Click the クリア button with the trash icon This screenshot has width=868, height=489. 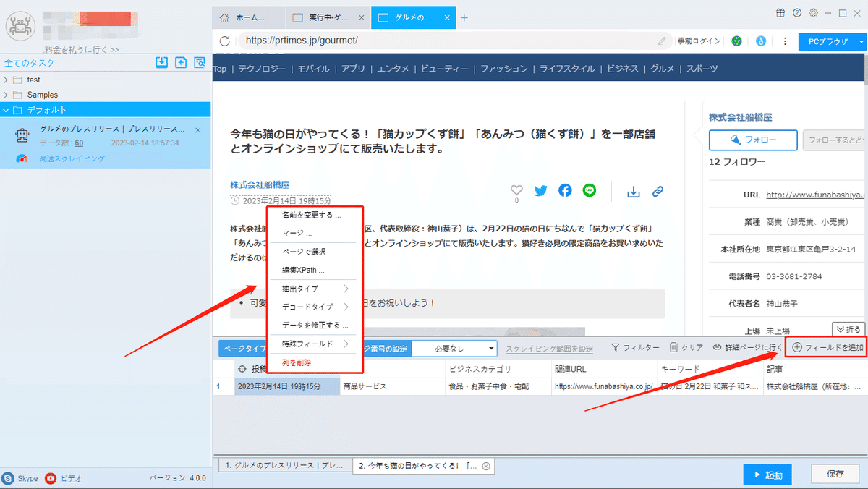tap(686, 348)
